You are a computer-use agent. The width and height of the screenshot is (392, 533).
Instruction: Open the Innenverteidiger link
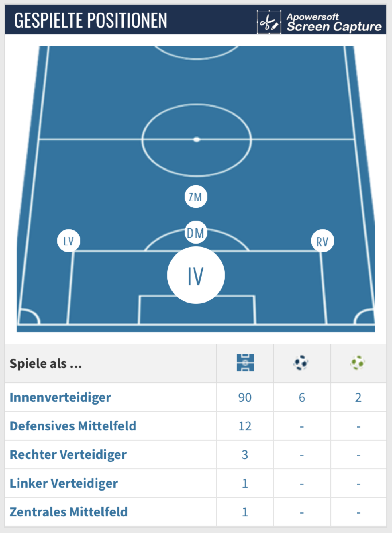[x=60, y=397]
